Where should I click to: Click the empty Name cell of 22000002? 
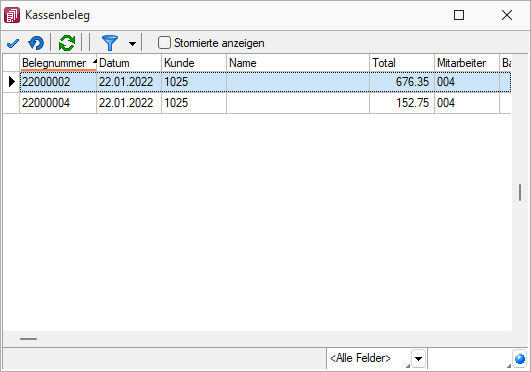click(x=298, y=82)
